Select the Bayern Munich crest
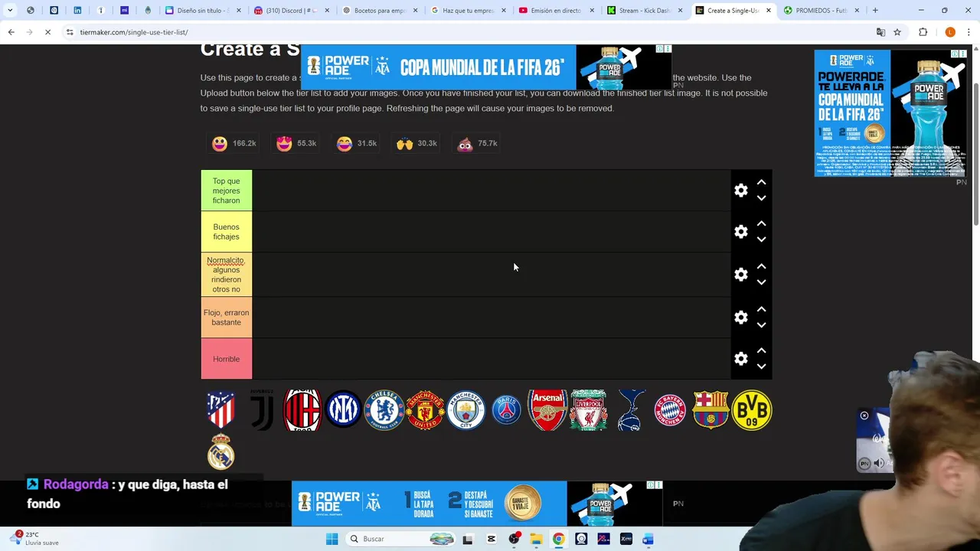Viewport: 980px width, 551px height. tap(670, 410)
